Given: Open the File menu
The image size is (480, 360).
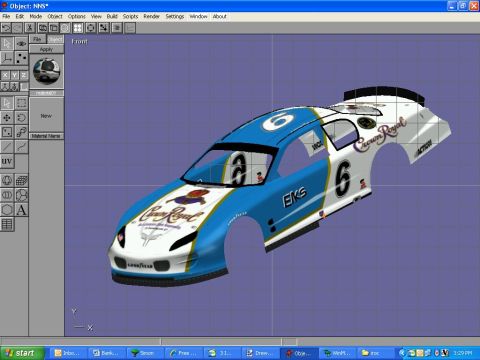Looking at the screenshot, I should [x=6, y=16].
